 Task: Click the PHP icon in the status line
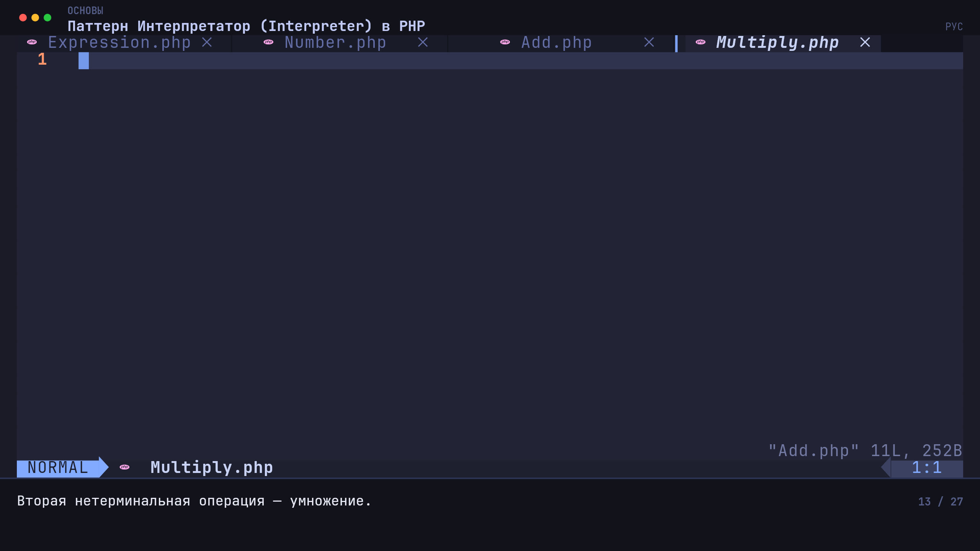point(124,467)
